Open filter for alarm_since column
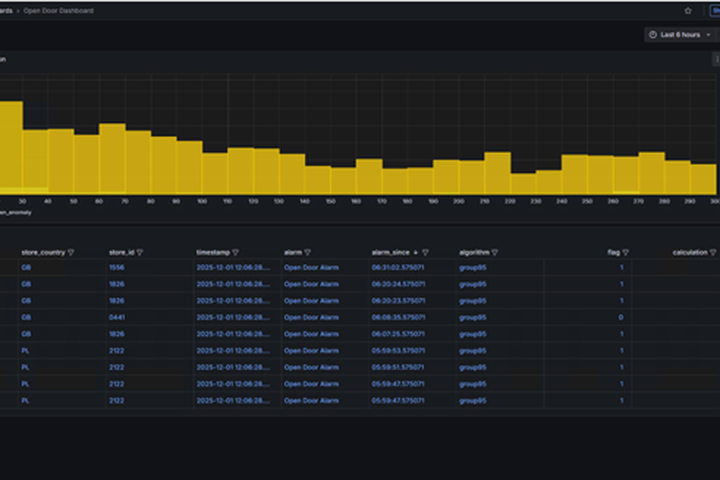The height and width of the screenshot is (480, 720). [425, 253]
